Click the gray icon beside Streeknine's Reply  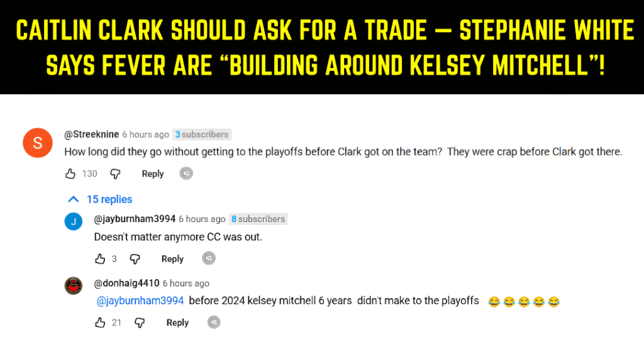186,173
